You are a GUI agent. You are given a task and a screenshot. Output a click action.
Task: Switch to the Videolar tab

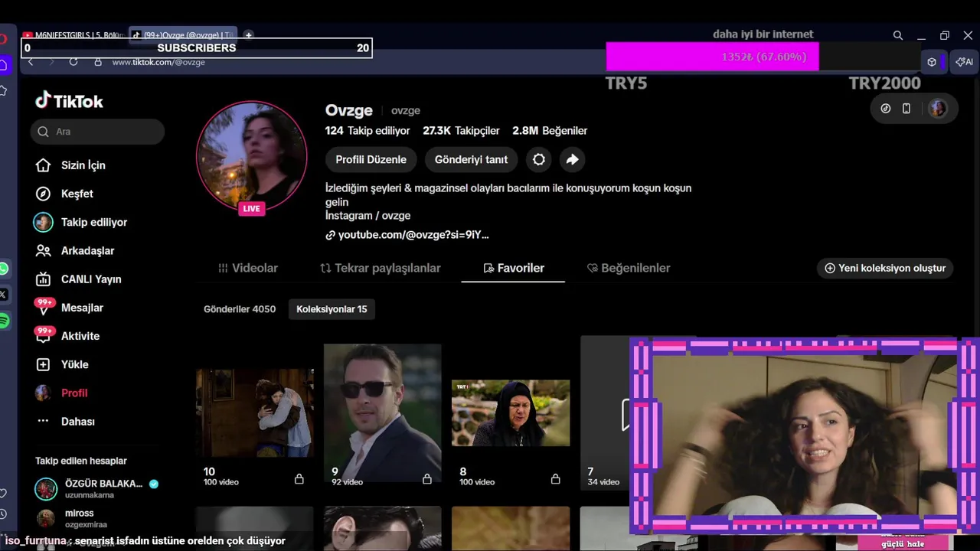point(247,268)
